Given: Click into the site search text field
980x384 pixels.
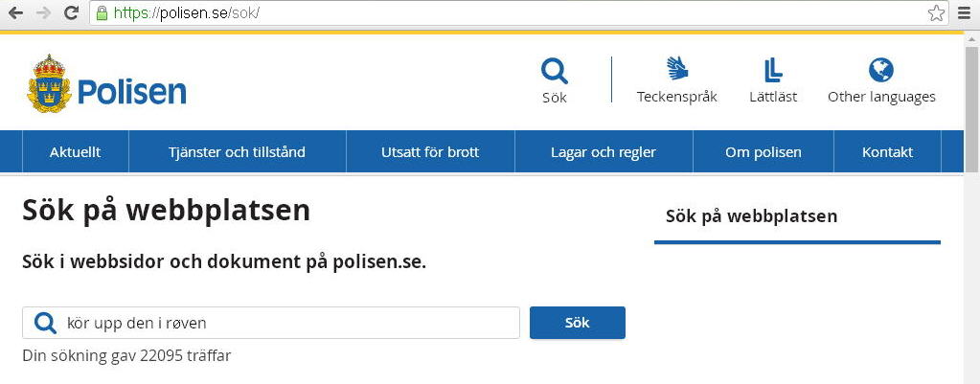Looking at the screenshot, I should click(x=270, y=323).
